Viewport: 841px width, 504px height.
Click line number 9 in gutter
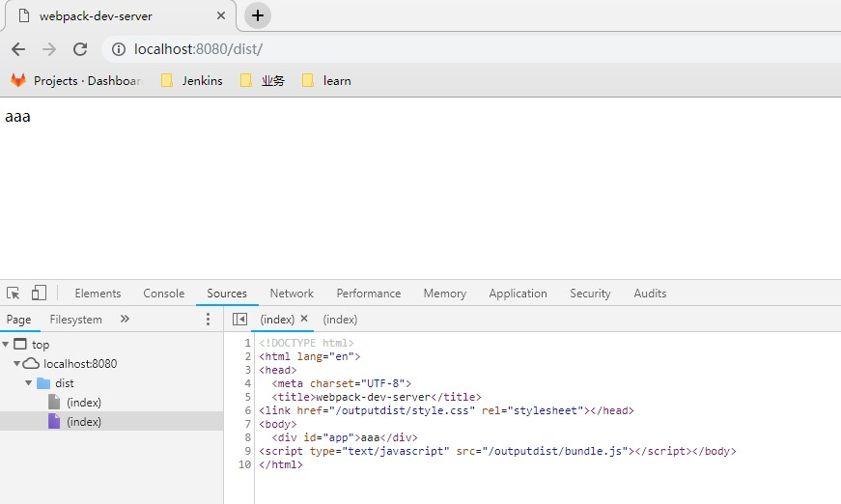click(248, 451)
